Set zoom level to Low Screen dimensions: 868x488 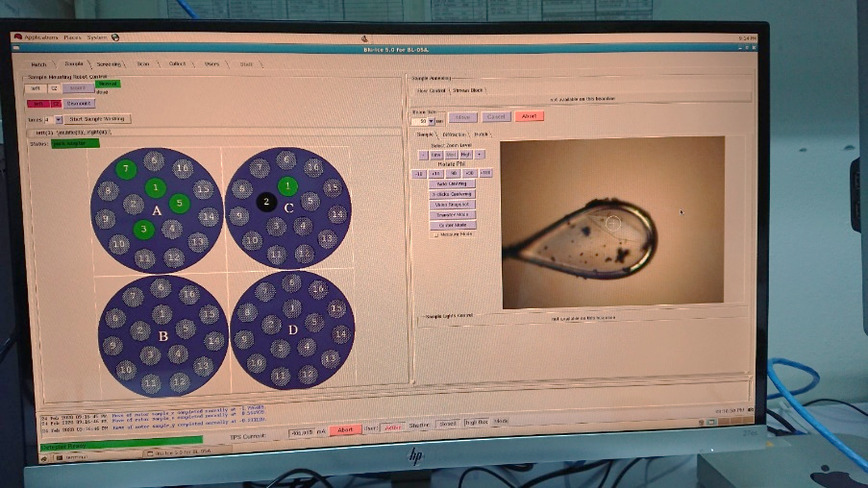pyautogui.click(x=436, y=154)
